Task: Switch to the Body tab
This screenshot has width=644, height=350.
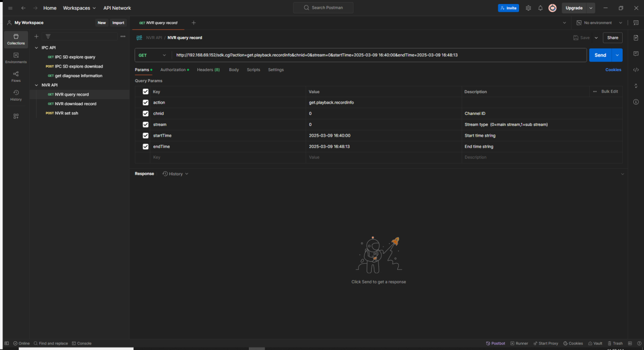Action: coord(234,70)
